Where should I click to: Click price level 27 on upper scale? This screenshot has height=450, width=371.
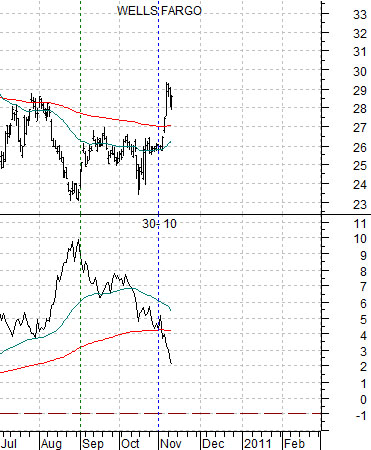point(360,128)
